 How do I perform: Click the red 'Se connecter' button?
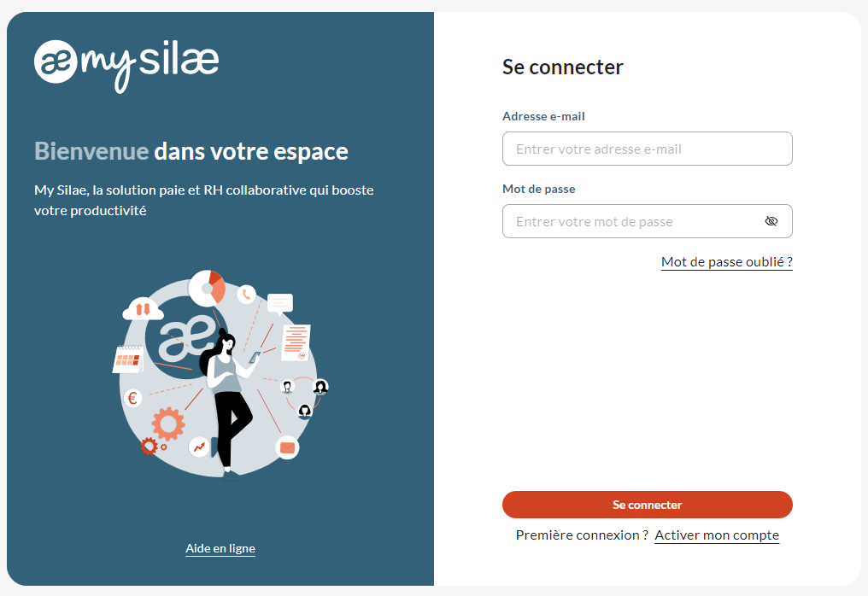(647, 505)
